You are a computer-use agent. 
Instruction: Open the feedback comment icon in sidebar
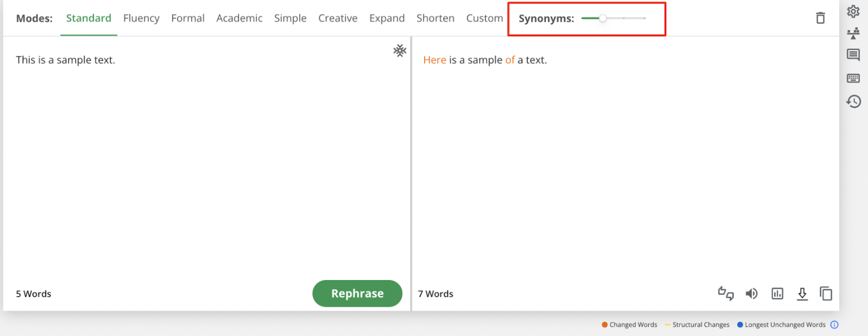click(853, 55)
